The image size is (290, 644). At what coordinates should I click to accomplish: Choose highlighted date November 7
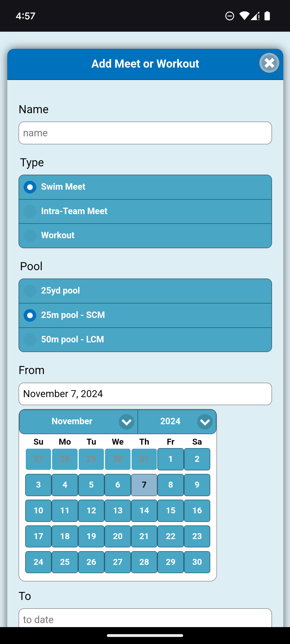pos(144,485)
